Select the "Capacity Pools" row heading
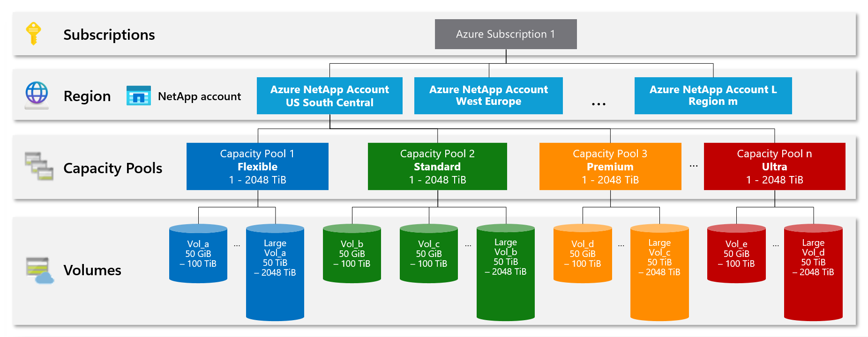 pyautogui.click(x=112, y=168)
